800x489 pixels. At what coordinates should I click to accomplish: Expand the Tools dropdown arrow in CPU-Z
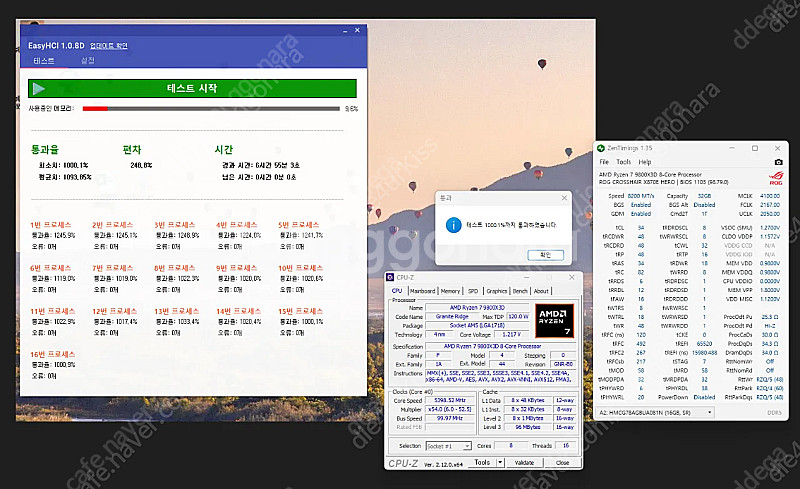click(x=500, y=462)
